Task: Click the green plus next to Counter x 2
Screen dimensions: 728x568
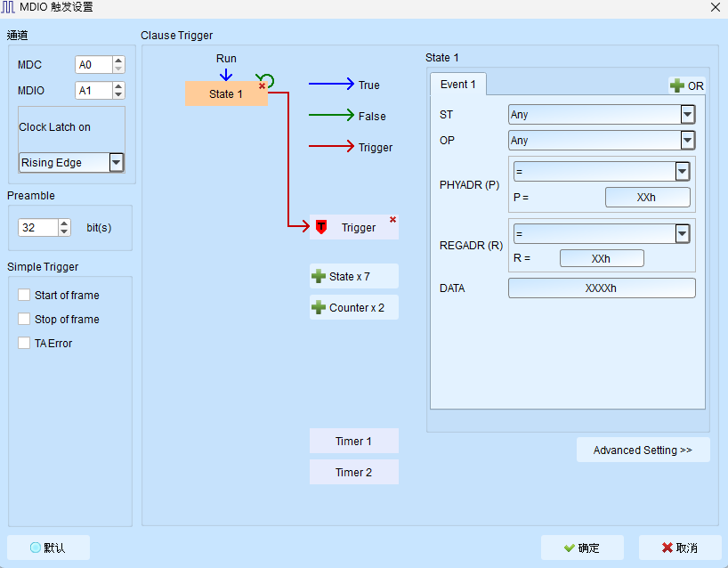Action: pos(319,307)
